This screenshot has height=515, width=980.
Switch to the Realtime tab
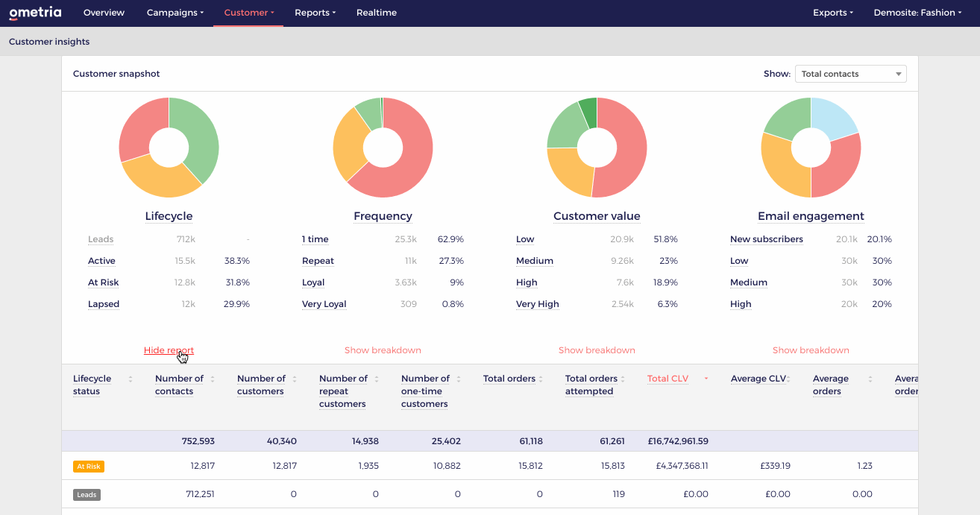[x=376, y=13]
